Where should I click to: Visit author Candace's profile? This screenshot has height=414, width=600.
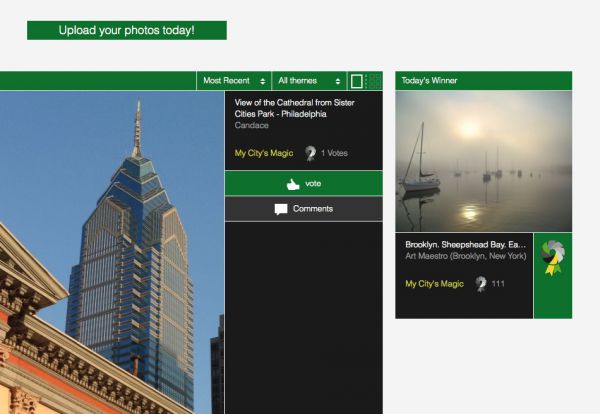(251, 126)
